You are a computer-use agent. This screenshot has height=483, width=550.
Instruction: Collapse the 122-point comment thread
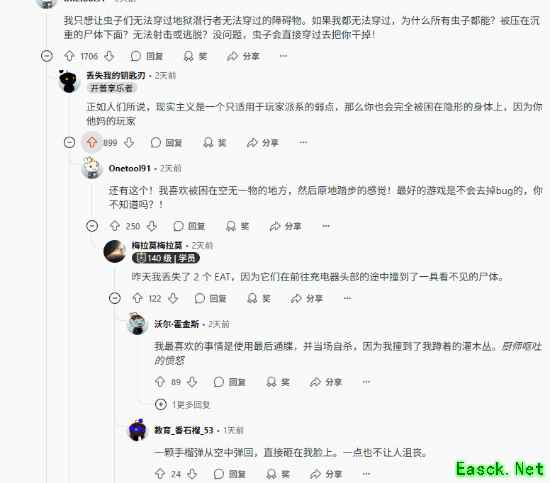click(x=115, y=298)
